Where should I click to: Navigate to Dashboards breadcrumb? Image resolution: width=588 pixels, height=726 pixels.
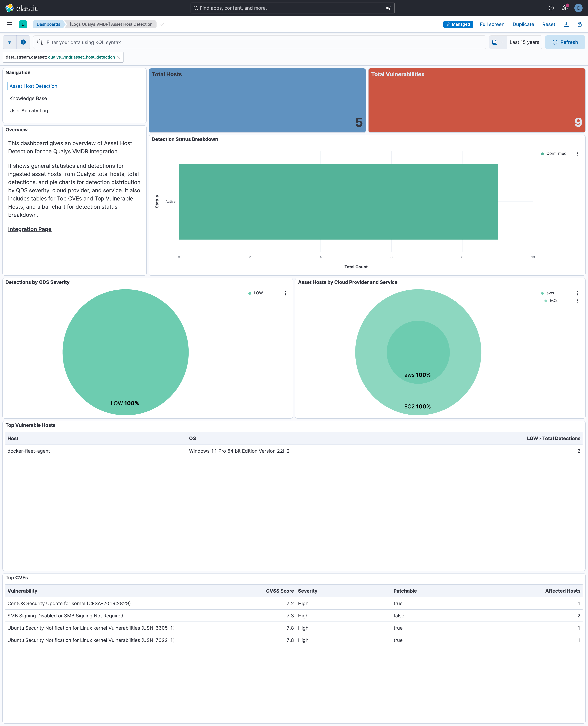[48, 24]
